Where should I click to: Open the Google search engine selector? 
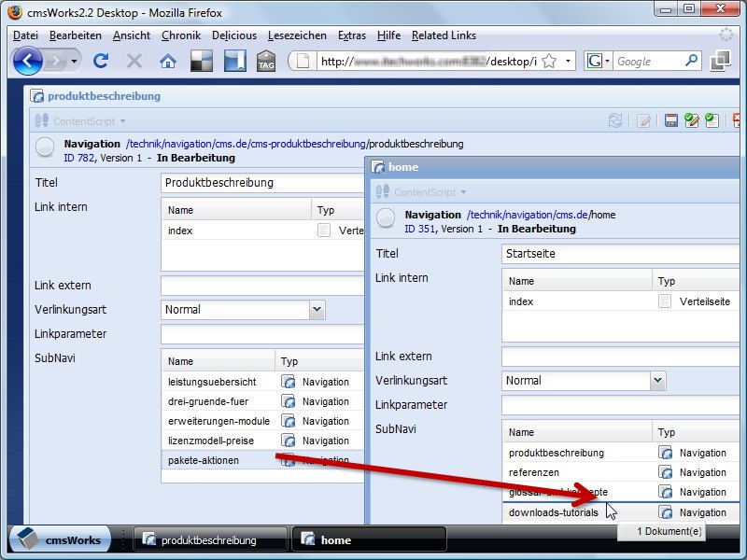point(599,61)
